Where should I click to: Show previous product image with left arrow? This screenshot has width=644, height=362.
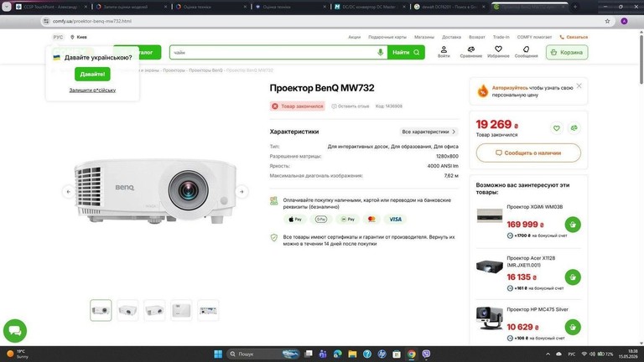(69, 192)
